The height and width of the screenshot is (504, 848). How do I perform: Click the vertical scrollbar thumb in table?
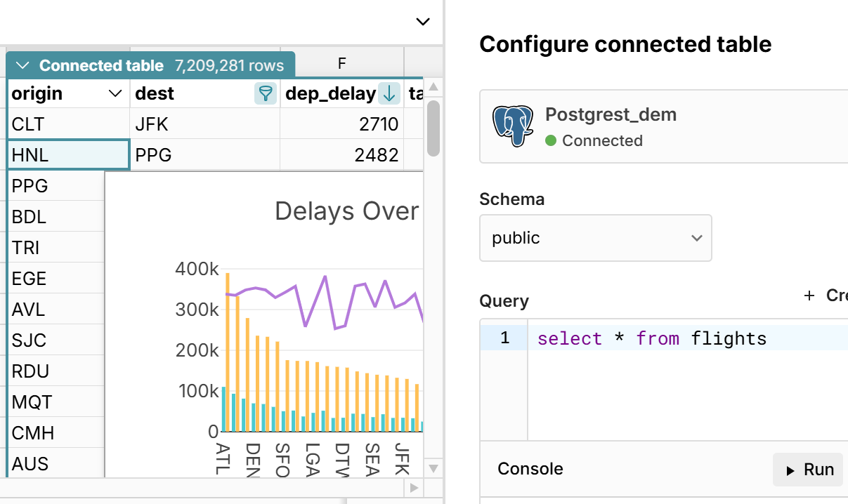pos(433,128)
